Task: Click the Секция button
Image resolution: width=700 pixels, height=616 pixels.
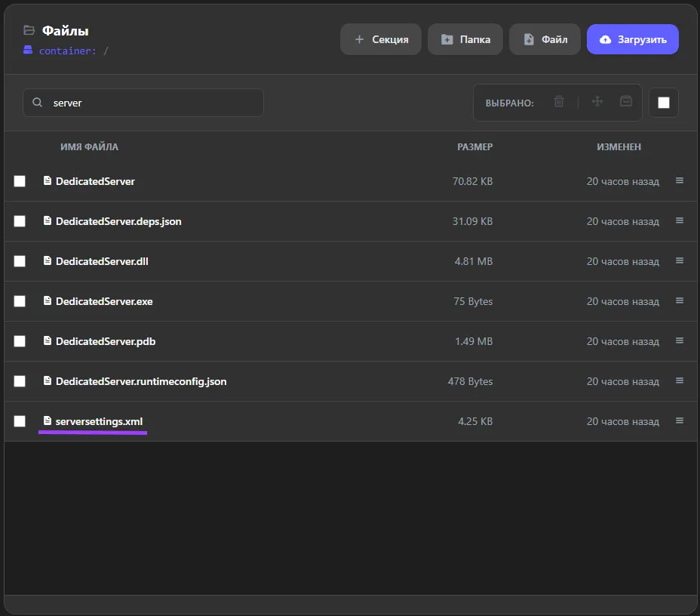Action: pos(381,39)
